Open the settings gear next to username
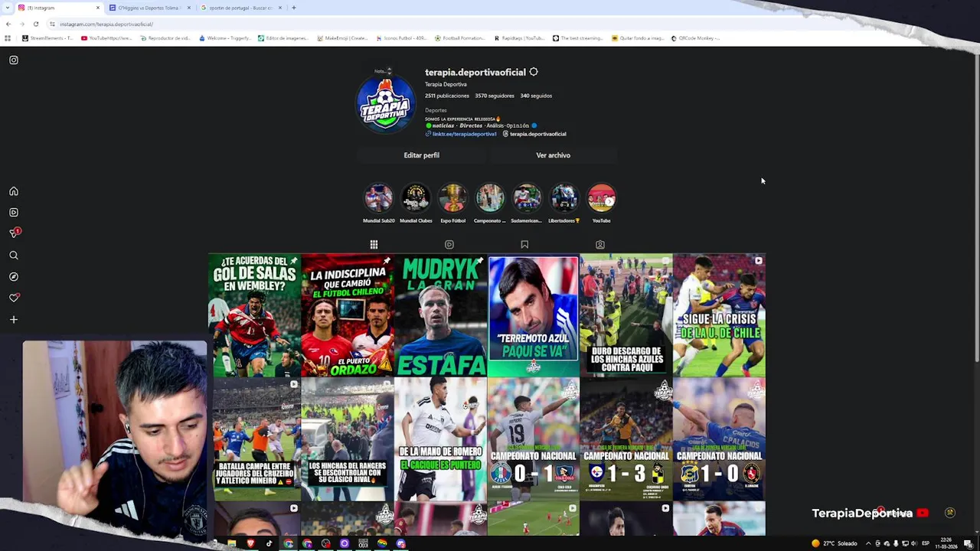Viewport: 980px width, 551px height. tap(534, 72)
